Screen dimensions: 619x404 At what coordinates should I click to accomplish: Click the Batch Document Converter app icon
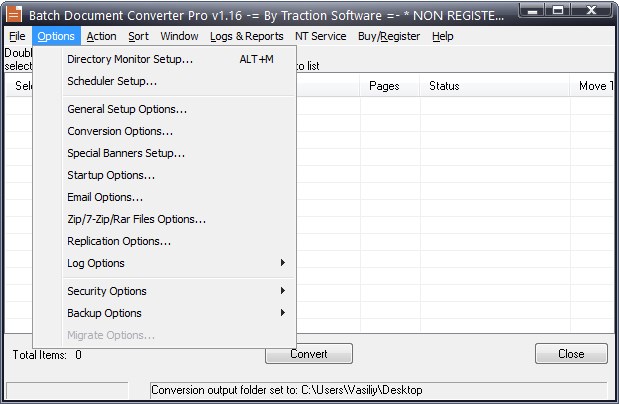[x=14, y=12]
